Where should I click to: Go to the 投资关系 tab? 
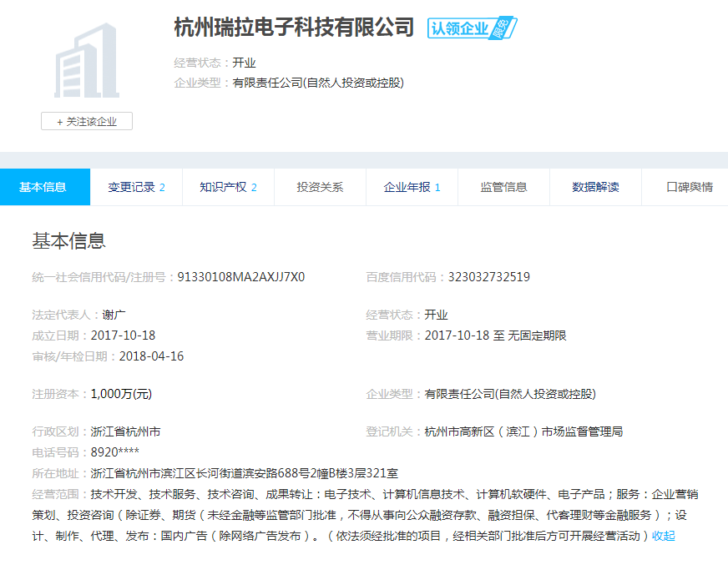(320, 187)
